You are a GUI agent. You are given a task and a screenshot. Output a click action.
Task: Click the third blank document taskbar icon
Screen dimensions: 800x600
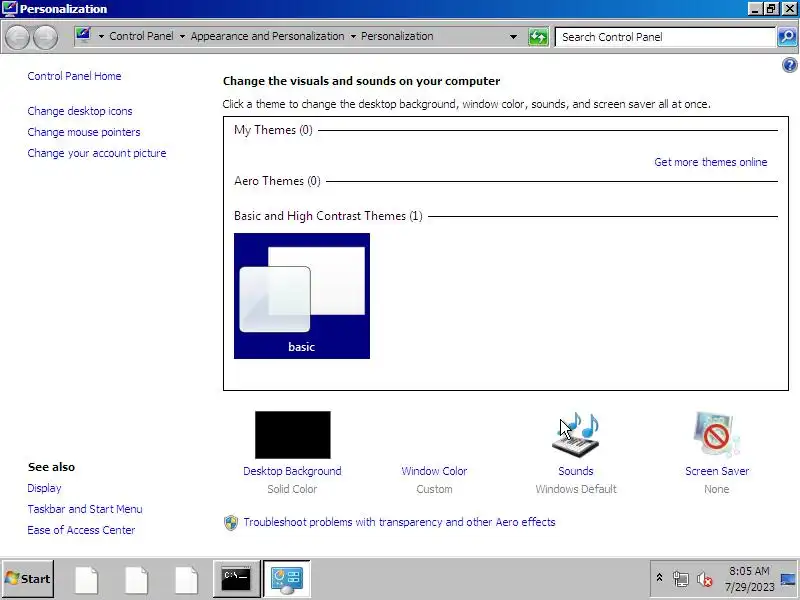(x=186, y=580)
